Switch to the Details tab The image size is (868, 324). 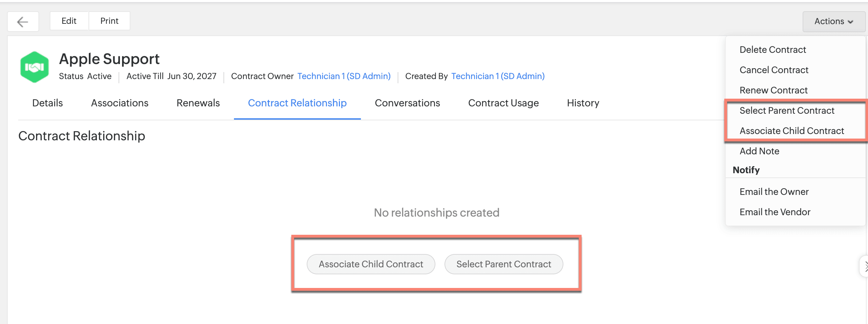[x=48, y=103]
